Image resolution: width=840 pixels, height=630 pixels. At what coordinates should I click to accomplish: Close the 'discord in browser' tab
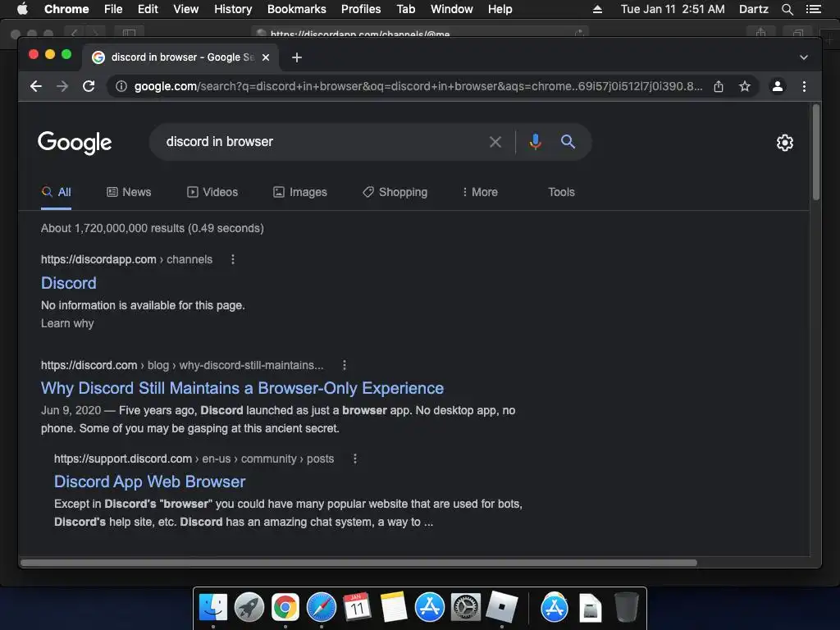tap(266, 57)
